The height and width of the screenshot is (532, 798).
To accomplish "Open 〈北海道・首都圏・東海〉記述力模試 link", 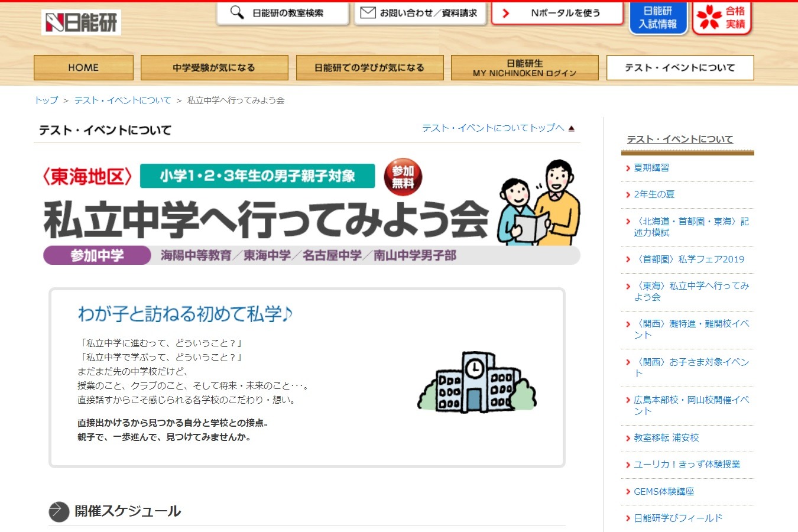I will (691, 227).
